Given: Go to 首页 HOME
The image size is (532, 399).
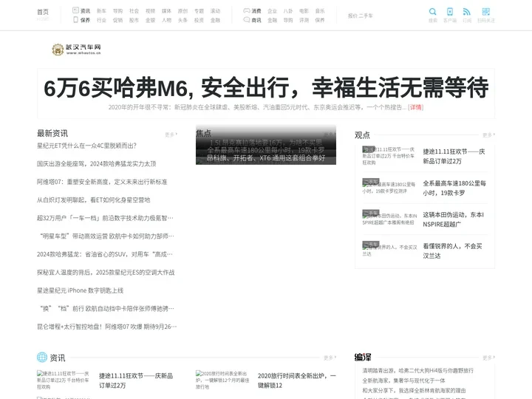Looking at the screenshot, I should click(43, 14).
